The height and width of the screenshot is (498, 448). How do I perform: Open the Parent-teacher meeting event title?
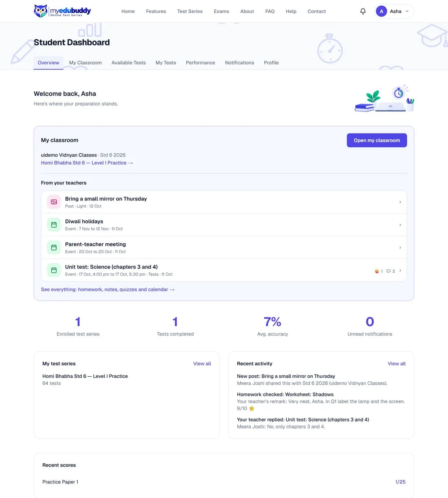pos(95,244)
